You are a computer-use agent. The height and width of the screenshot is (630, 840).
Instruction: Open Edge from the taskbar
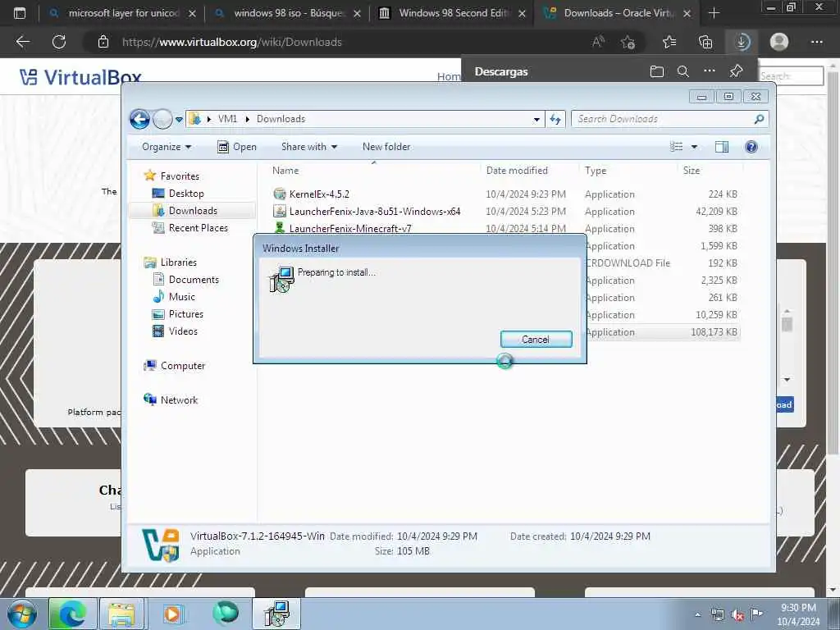(x=73, y=614)
